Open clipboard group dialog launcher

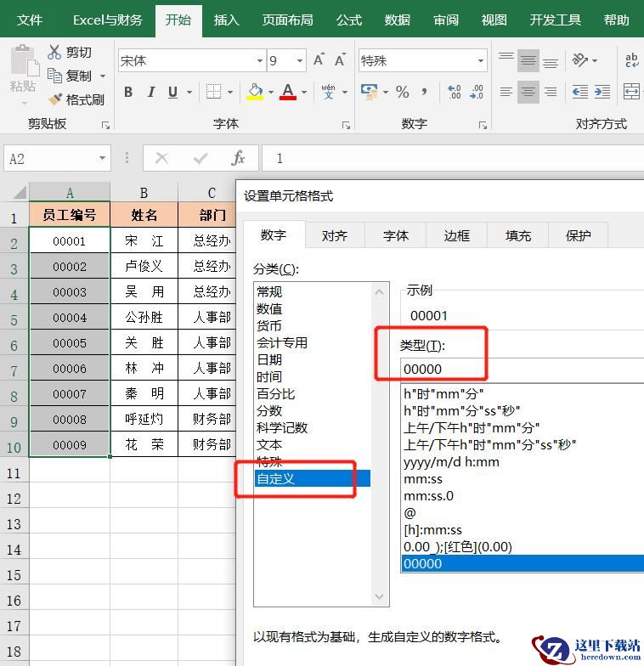(105, 125)
